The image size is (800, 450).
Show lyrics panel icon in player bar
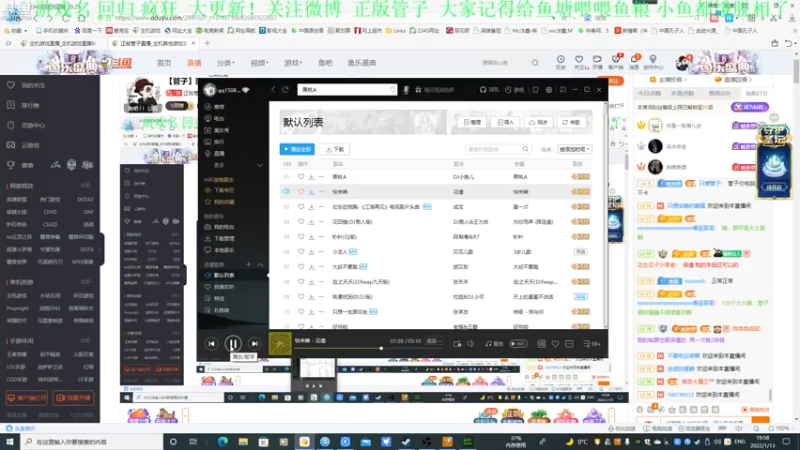541,344
